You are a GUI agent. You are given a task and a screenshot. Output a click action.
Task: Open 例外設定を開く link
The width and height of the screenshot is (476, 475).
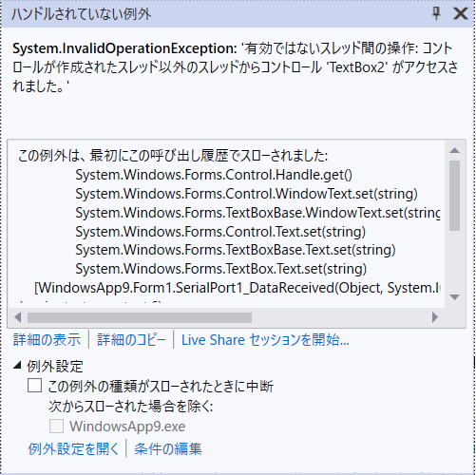point(73,449)
